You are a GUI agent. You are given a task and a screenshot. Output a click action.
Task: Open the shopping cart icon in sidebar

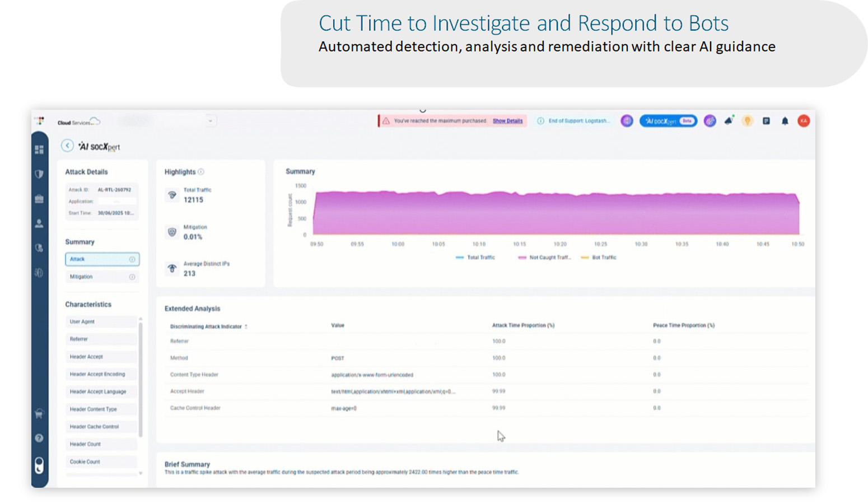(x=39, y=414)
